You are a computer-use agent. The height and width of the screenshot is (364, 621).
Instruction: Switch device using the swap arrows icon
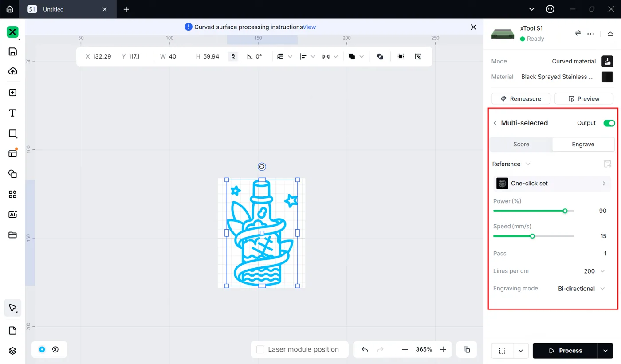tap(578, 33)
